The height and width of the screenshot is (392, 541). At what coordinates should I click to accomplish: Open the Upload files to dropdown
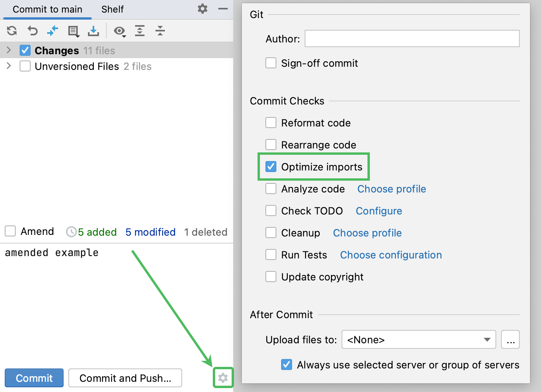[x=487, y=339]
